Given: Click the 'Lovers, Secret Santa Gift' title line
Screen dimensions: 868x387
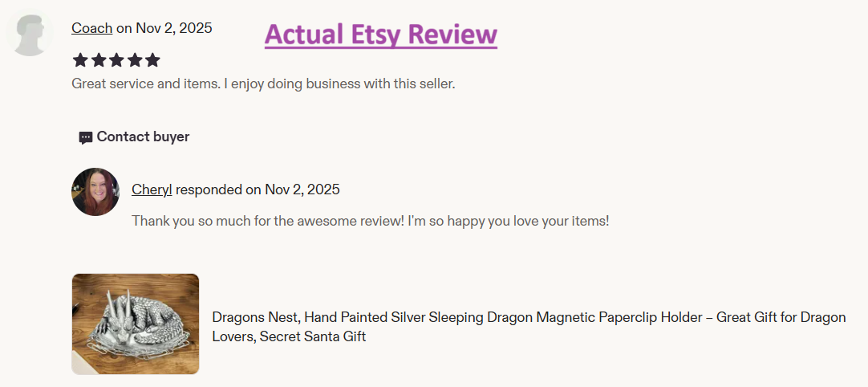Looking at the screenshot, I should click(289, 336).
